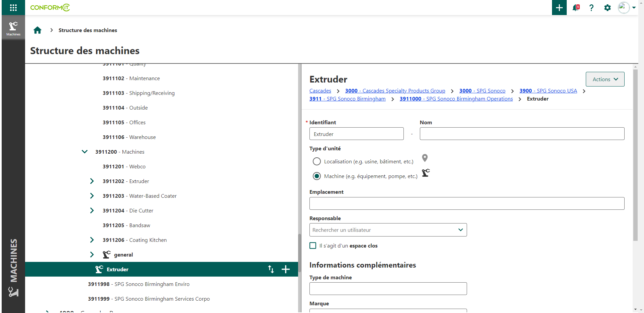Open settings gear
Image resolution: width=644 pixels, height=313 pixels.
[608, 8]
